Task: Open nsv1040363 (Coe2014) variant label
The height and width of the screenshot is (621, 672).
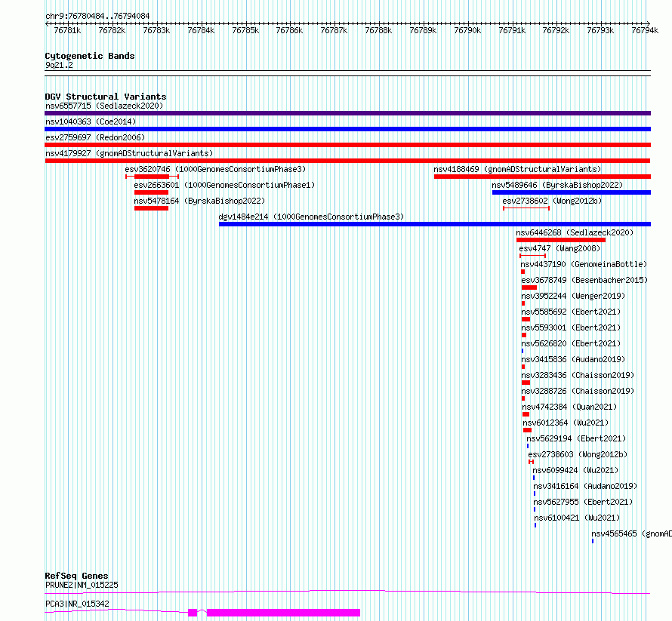Action: pos(91,121)
